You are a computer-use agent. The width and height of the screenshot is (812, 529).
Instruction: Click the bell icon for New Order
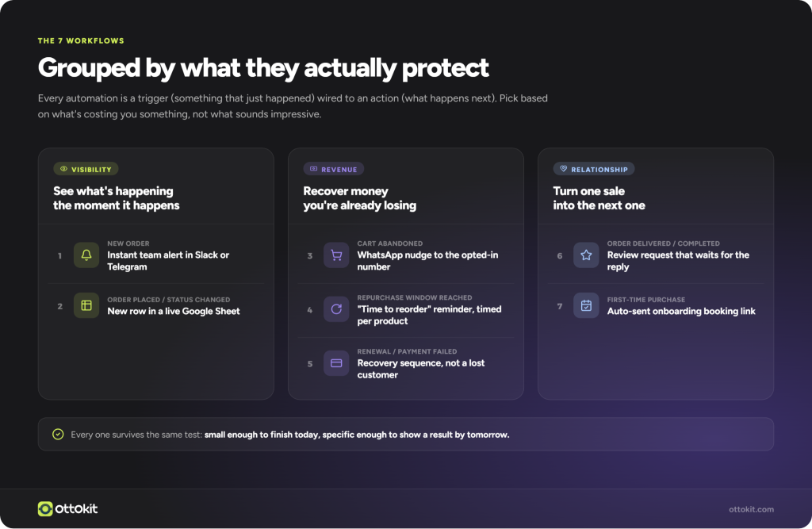[x=86, y=255]
